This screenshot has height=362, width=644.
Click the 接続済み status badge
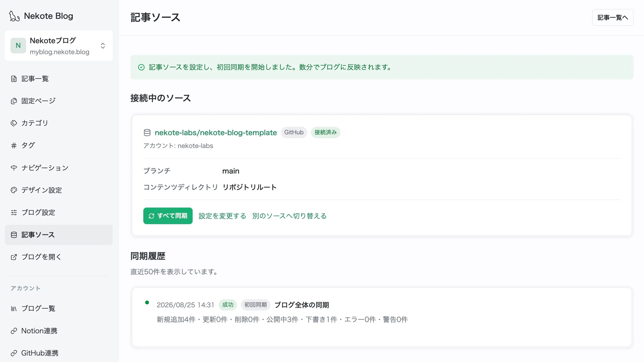click(x=325, y=132)
